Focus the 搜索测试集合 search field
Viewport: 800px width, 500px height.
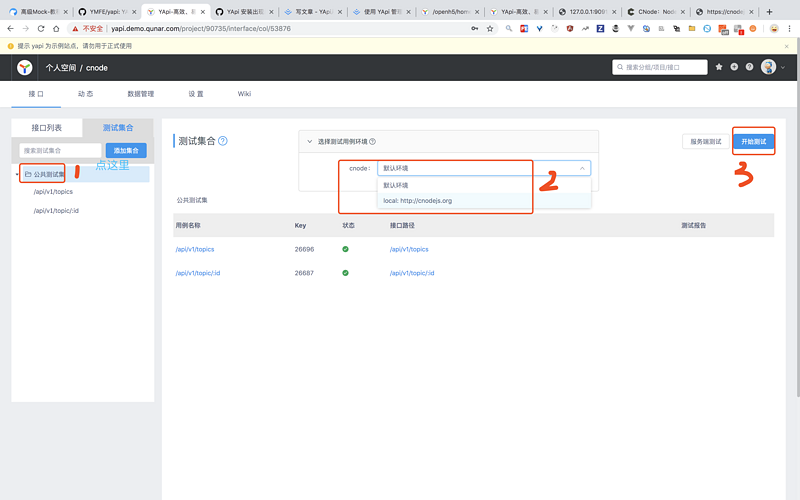coord(60,151)
